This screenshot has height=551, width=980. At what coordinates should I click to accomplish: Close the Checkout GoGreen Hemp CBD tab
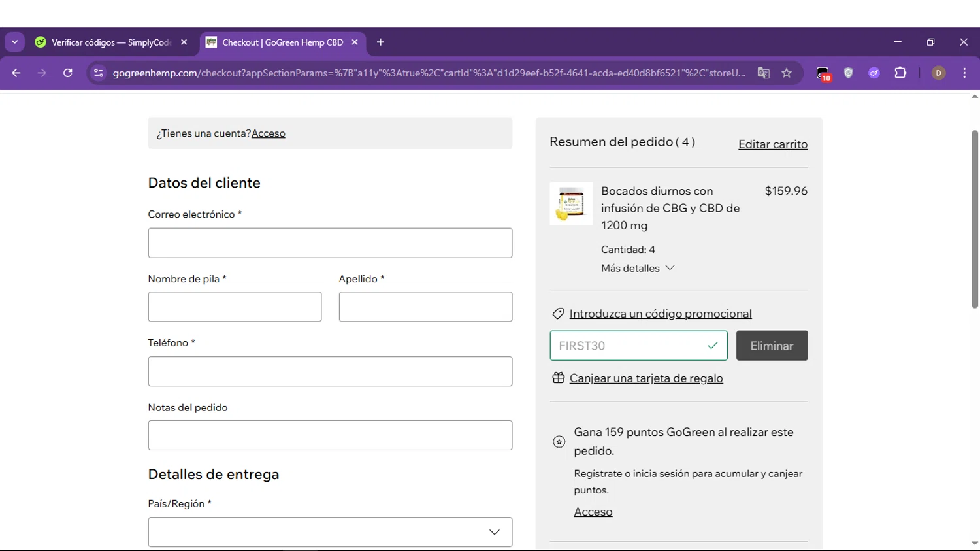pyautogui.click(x=355, y=42)
